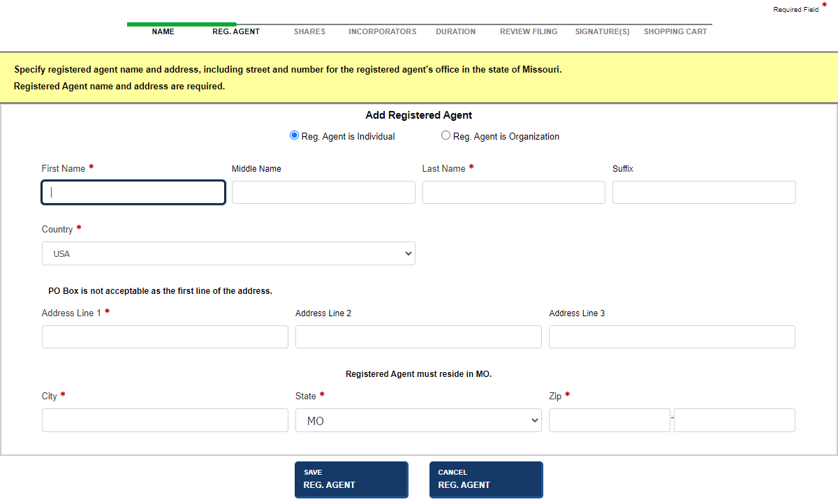Select the REG. AGENT tab
838x504 pixels.
click(235, 31)
